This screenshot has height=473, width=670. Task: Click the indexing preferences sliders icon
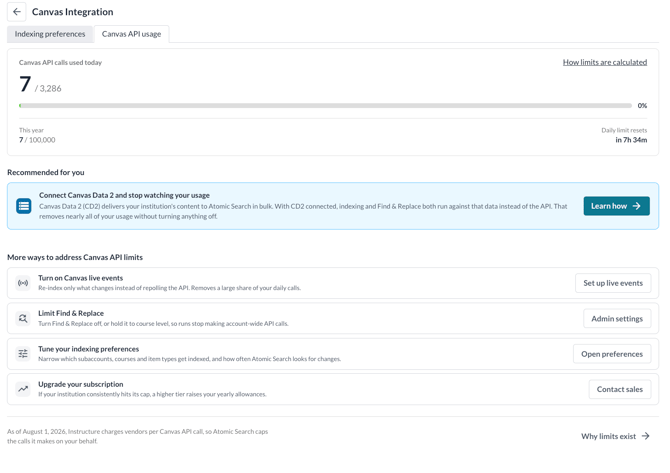23,354
